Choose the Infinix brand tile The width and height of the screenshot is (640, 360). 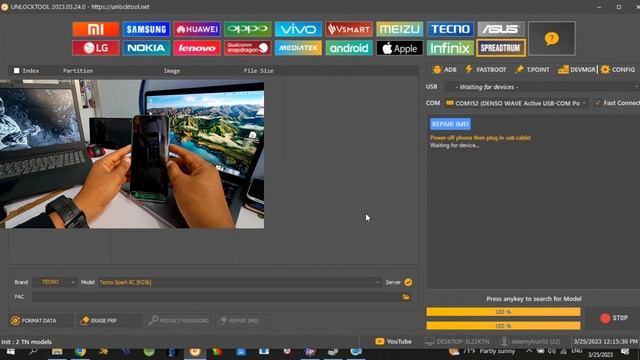[450, 48]
